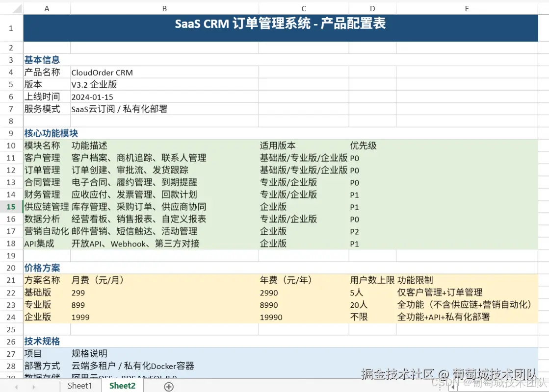Viewport: 549px width, 392px height.
Task: Select the date cell '2024-01-15'
Action: [x=164, y=97]
